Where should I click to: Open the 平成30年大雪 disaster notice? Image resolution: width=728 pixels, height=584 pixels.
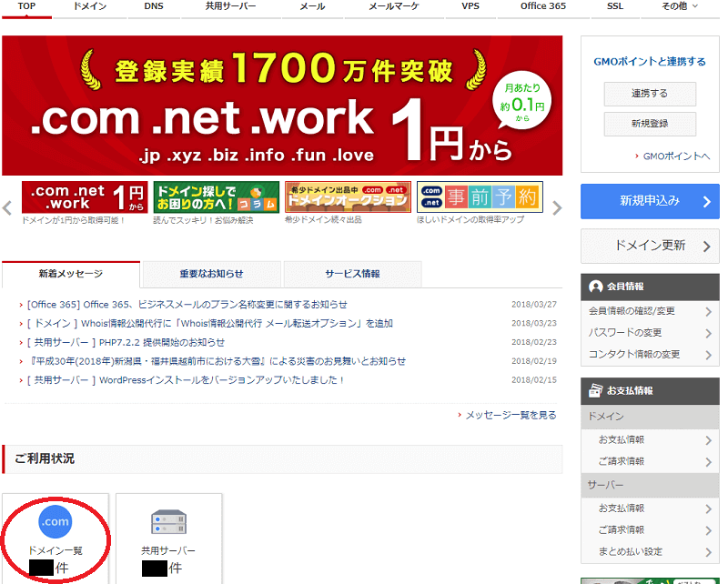click(217, 361)
